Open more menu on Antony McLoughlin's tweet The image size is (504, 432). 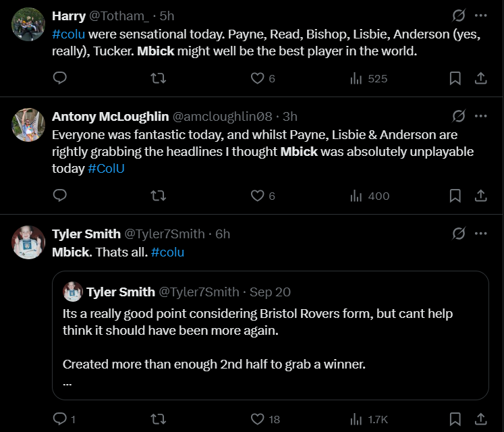tap(480, 116)
